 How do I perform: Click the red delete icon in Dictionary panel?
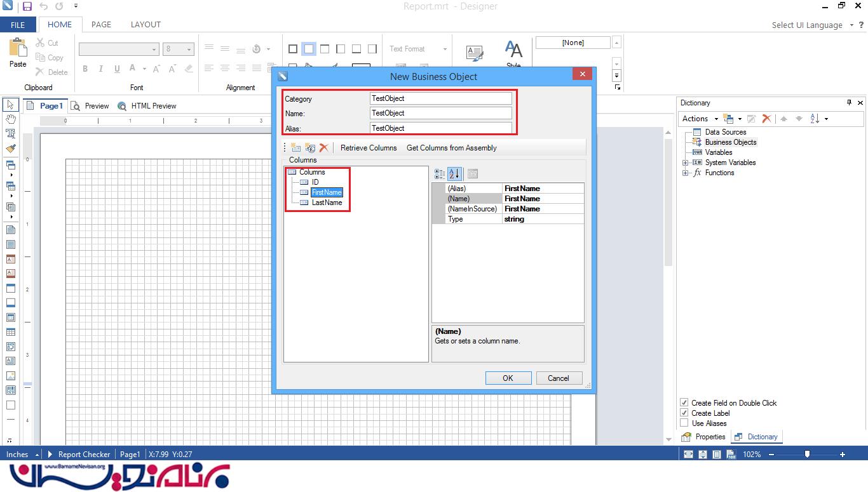[x=766, y=119]
